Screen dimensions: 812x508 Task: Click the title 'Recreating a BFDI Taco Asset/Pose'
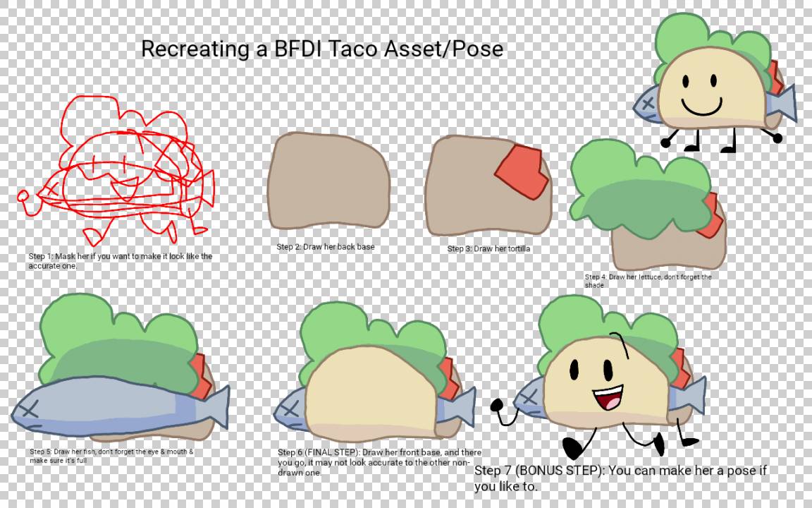(322, 49)
